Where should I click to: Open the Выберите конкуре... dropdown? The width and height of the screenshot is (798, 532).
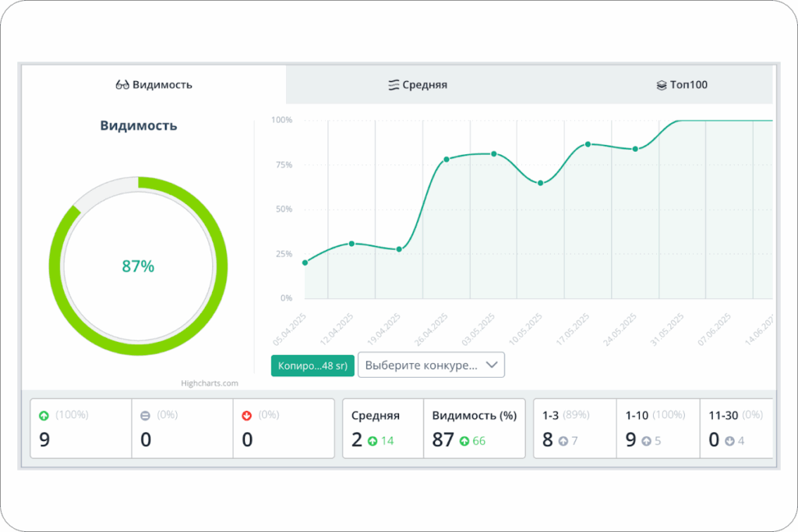(431, 365)
